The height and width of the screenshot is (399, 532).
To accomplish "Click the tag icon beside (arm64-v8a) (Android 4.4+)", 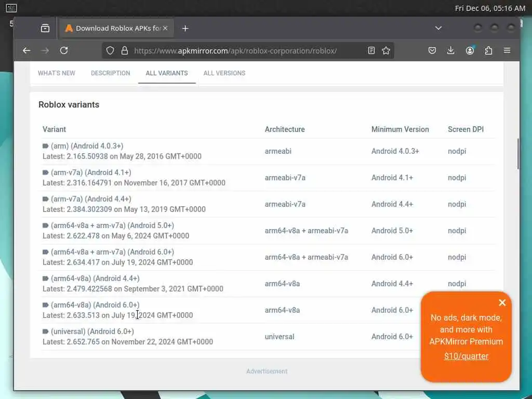I will (46, 278).
